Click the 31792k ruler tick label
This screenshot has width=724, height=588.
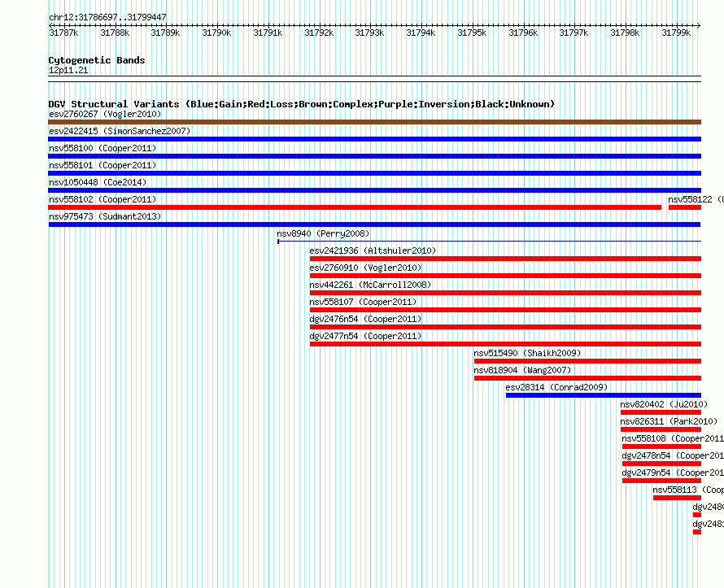tap(319, 33)
